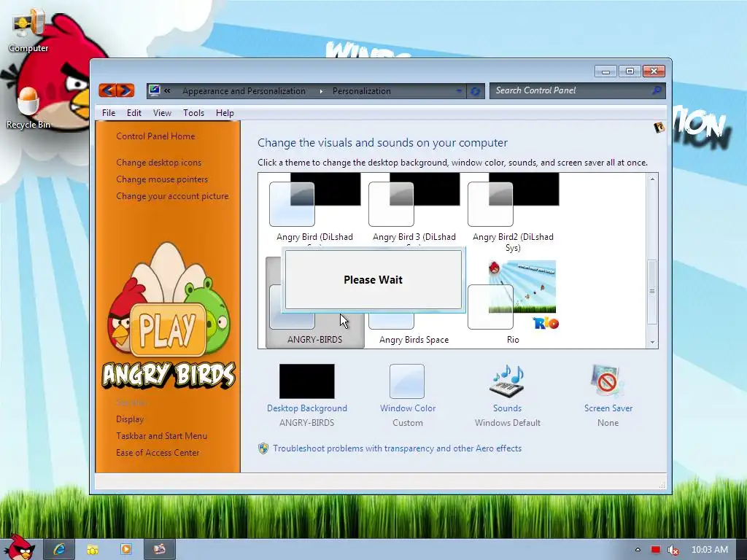Viewport: 747px width, 560px height.
Task: Launch Internet Explorer from taskbar
Action: (60, 549)
